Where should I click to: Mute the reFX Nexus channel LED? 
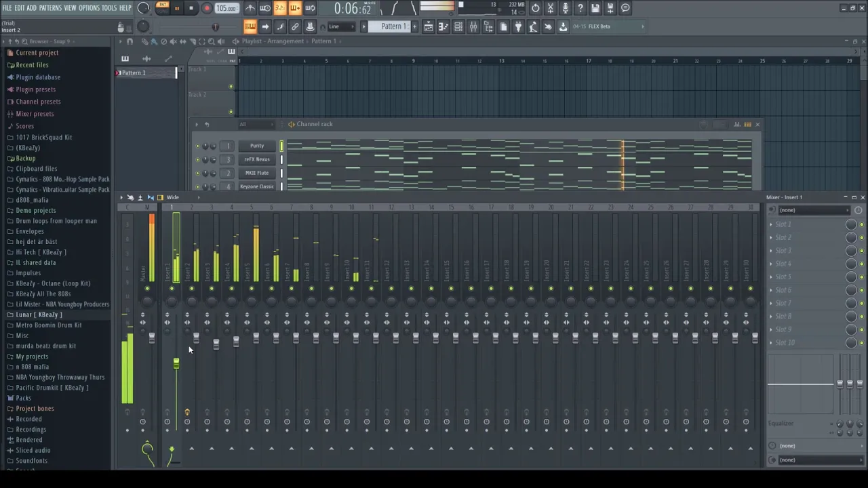pos(198,160)
